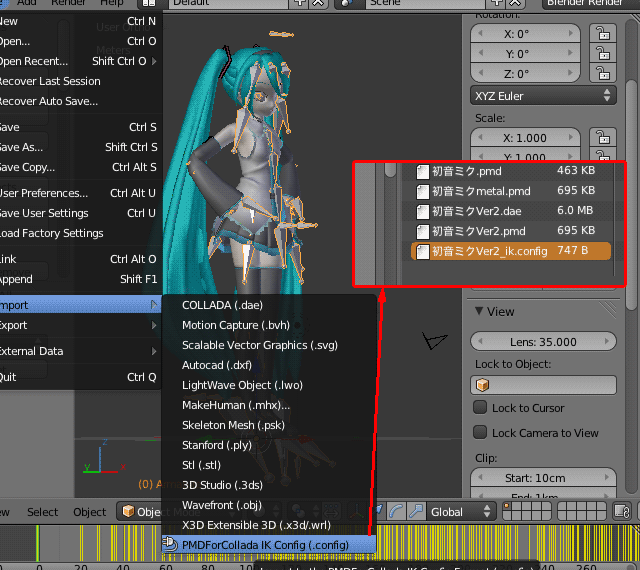
Task: Toggle the lock icon beside Rotation X
Action: [x=603, y=33]
